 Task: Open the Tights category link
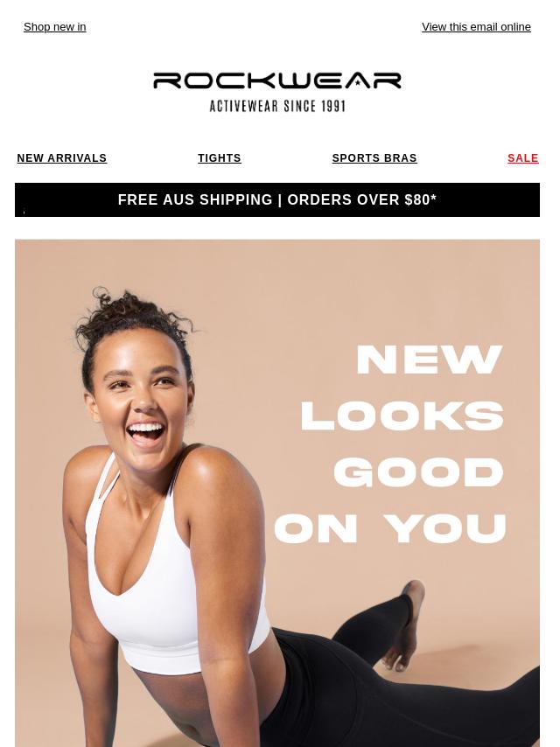[220, 158]
